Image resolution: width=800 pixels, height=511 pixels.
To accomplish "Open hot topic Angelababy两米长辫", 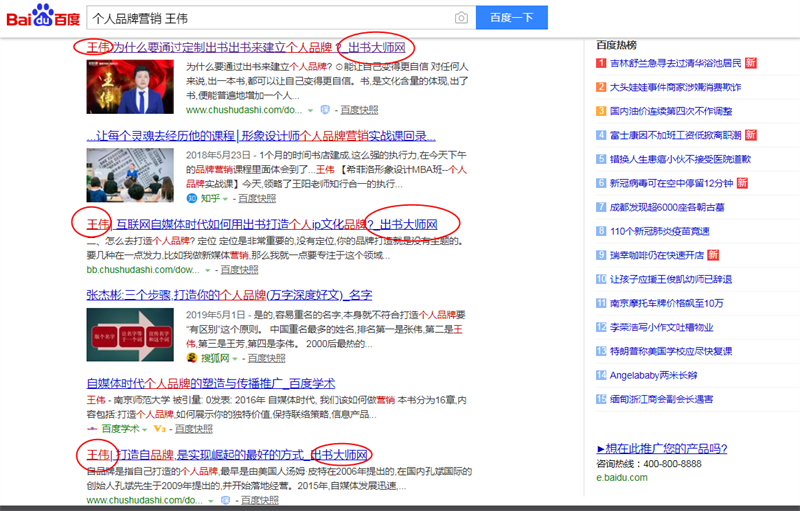I will click(x=654, y=375).
